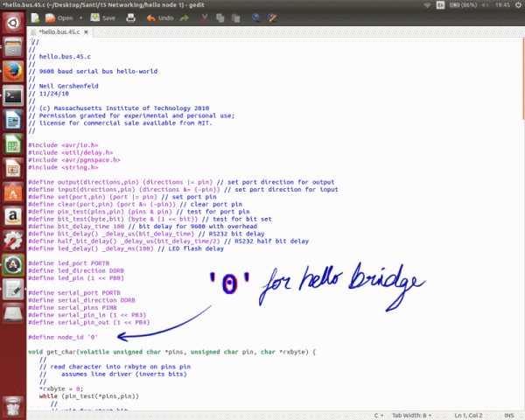This screenshot has width=525, height=420.
Task: Click the 'void get_char' function declaration line
Action: pyautogui.click(x=171, y=352)
